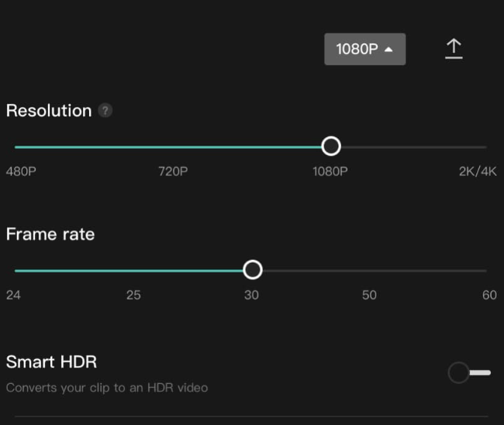Select the 1080P resolution label
This screenshot has height=425, width=504.
coord(330,171)
